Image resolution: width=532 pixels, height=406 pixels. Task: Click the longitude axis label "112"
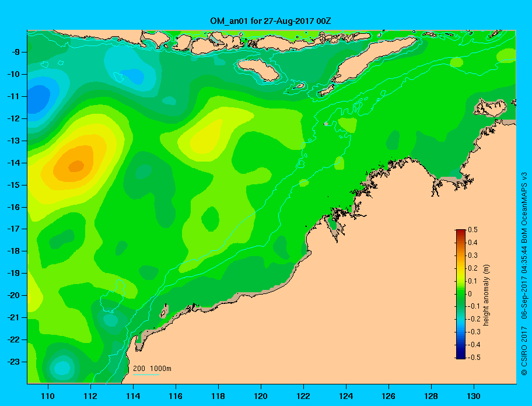coord(90,396)
